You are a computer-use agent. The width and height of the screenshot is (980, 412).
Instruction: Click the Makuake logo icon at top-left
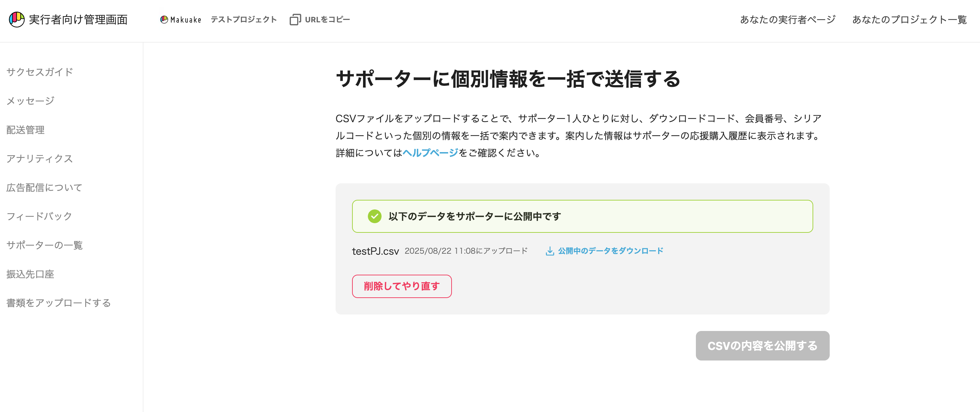16,20
